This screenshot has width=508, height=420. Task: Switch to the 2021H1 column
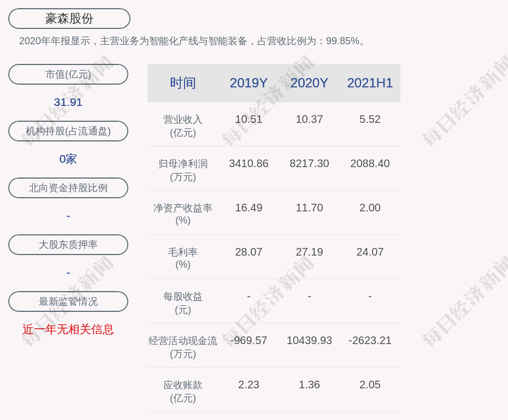point(370,83)
